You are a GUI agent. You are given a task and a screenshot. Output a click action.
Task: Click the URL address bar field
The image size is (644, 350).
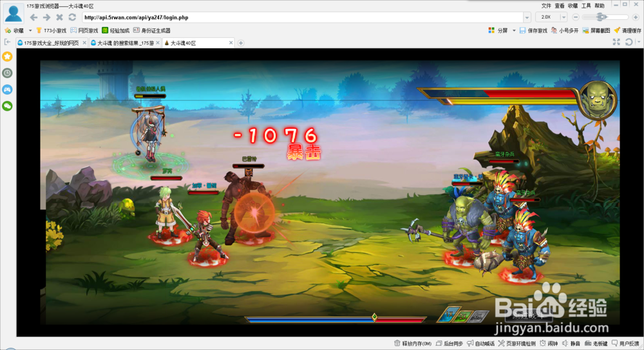(302, 17)
